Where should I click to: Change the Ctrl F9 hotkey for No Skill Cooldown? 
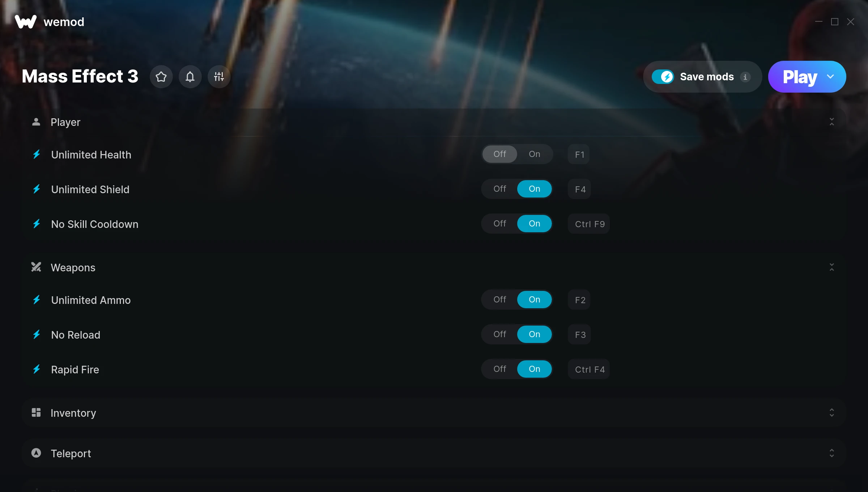(x=590, y=224)
